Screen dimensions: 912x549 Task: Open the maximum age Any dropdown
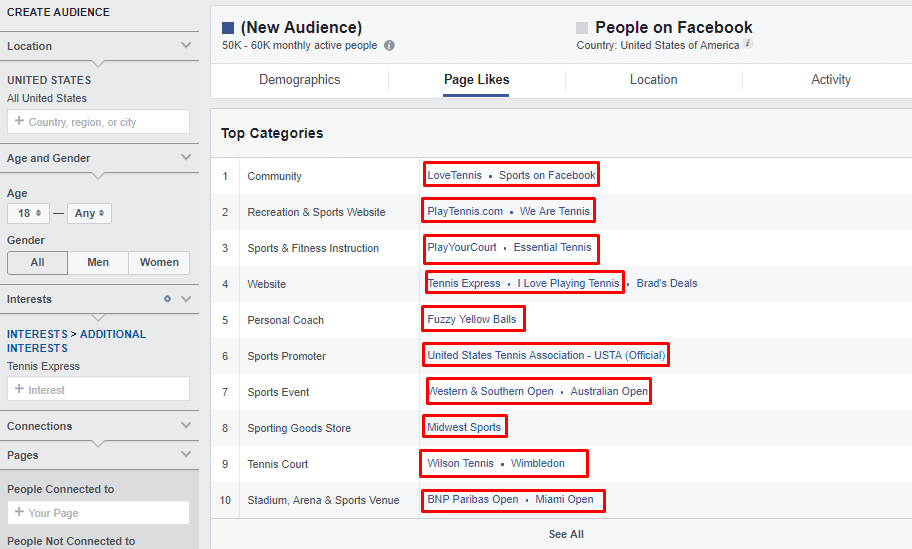coord(89,213)
